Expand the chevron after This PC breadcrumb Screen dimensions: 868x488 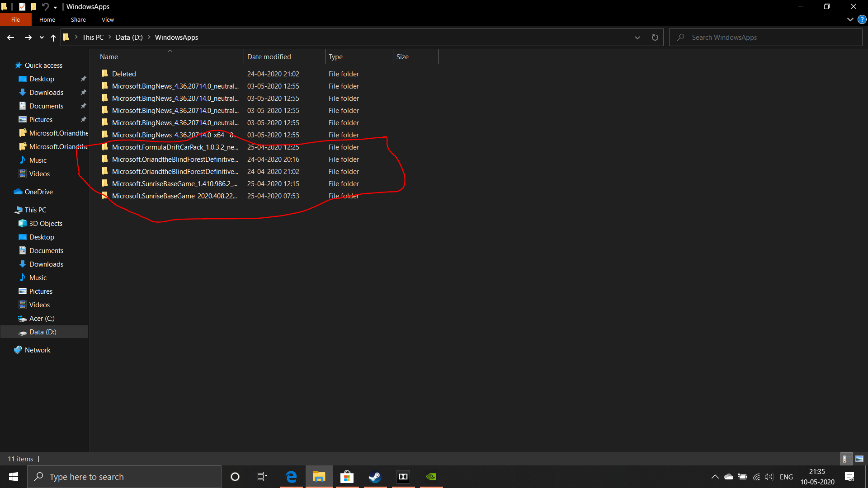[109, 38]
